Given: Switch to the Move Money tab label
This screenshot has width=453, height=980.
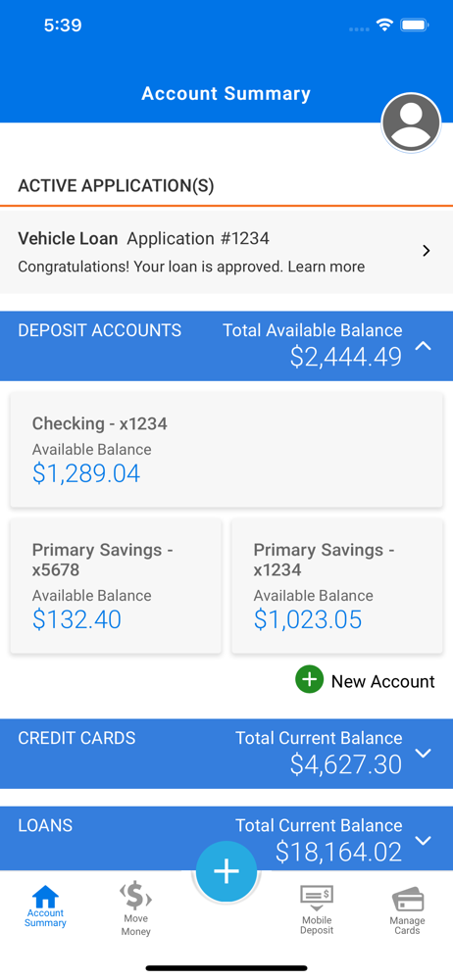Looking at the screenshot, I should [x=135, y=925].
